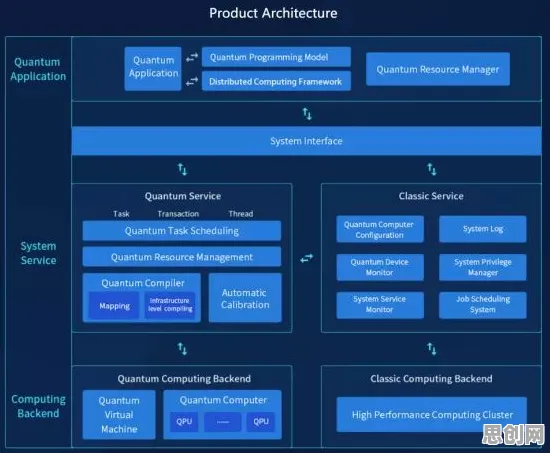550x453 pixels.
Task: Click the vertical arrows above System Interface
Action: click(307, 114)
